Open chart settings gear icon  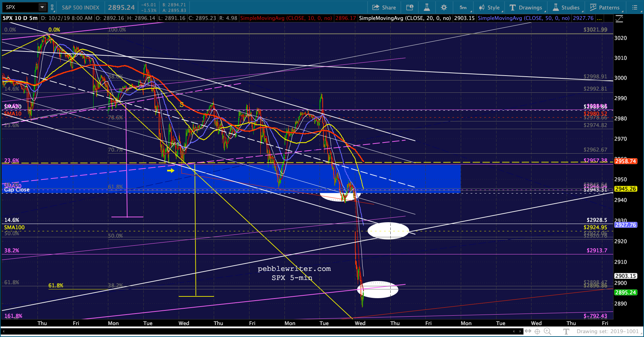coord(444,7)
